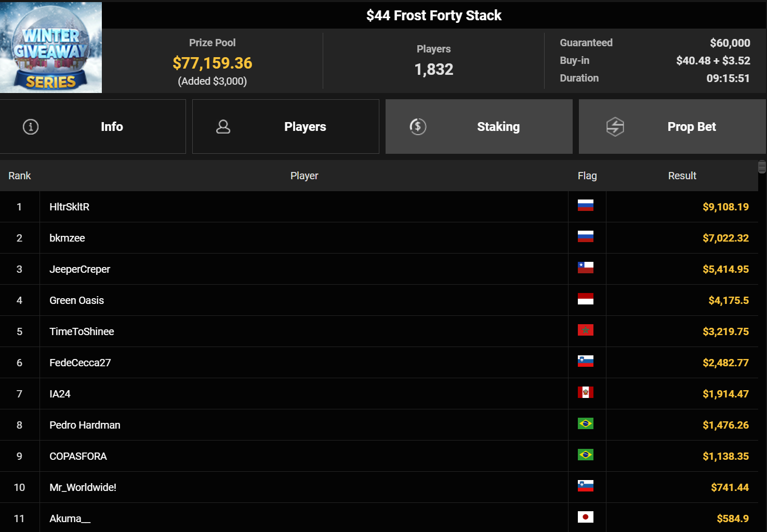Select player bkmzee in the list
Image resolution: width=767 pixels, height=532 pixels.
point(67,238)
